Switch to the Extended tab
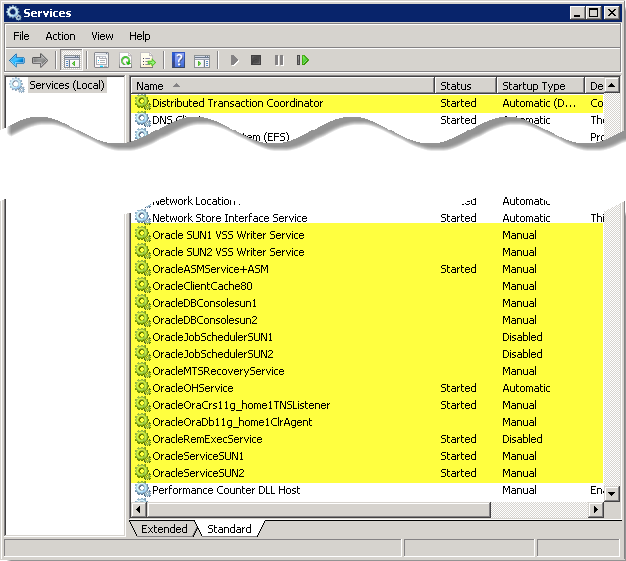The image size is (626, 561). (x=164, y=529)
